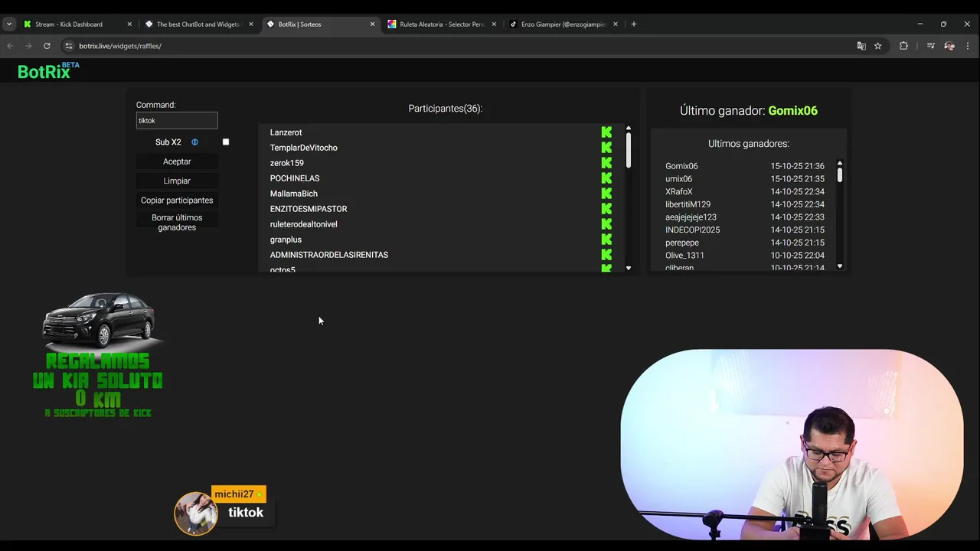
Task: Close the Ruleta Aleatoria tab
Action: tap(494, 24)
